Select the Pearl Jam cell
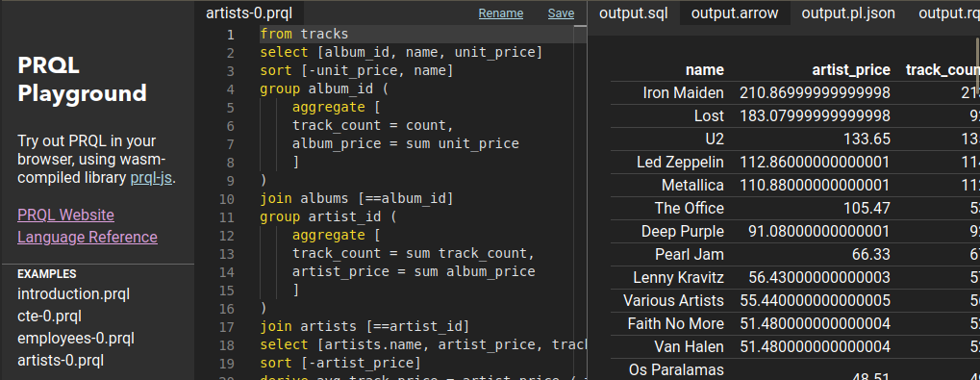The width and height of the screenshot is (980, 380). point(690,254)
